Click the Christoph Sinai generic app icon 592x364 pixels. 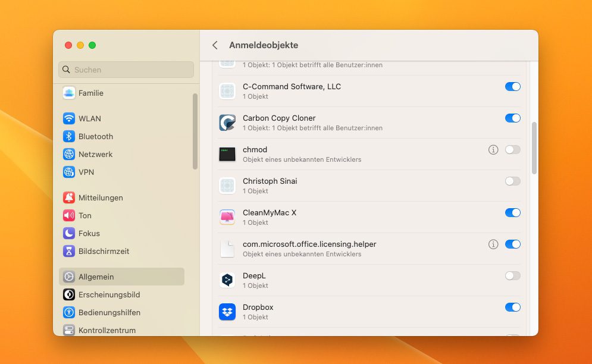coord(227,186)
